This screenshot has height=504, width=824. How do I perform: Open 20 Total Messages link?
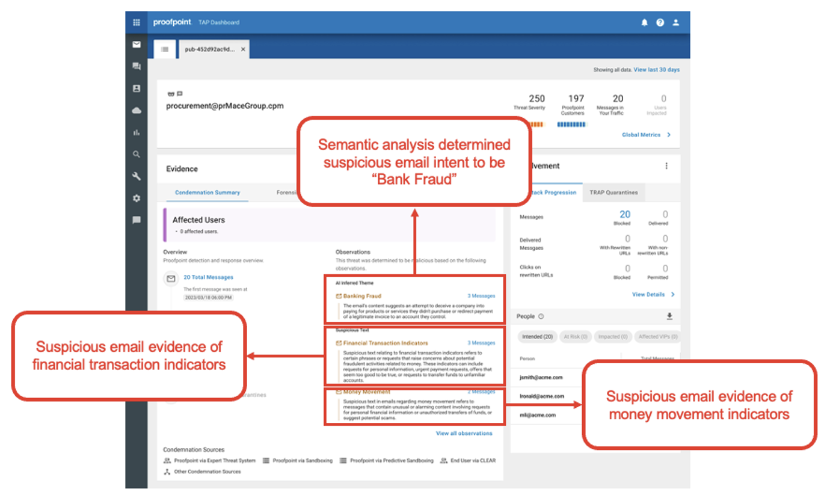pos(208,277)
